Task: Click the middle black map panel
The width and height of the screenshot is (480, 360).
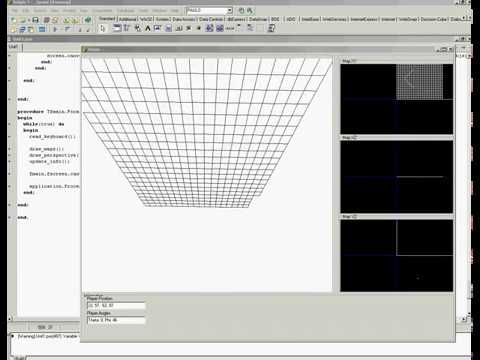Action: point(397,177)
